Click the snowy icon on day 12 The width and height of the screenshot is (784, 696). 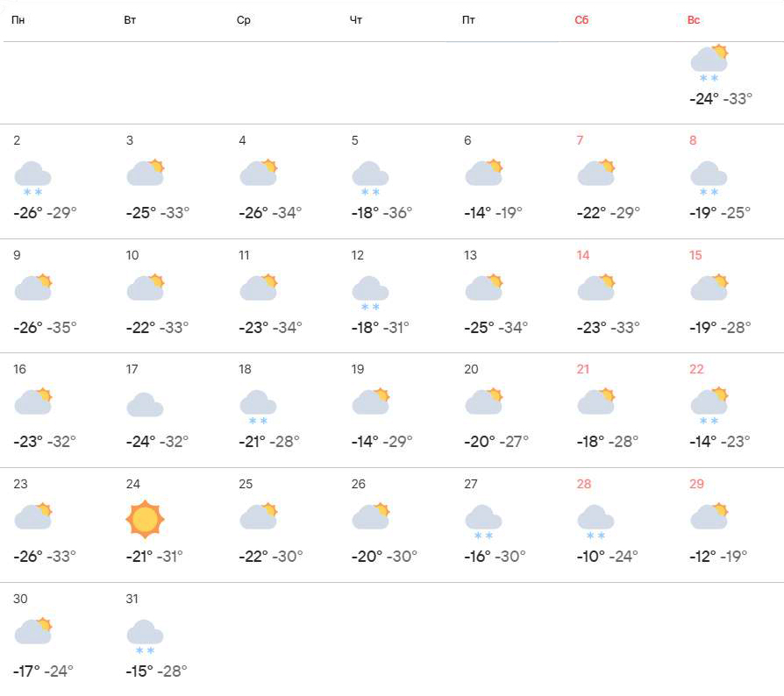coord(370,292)
